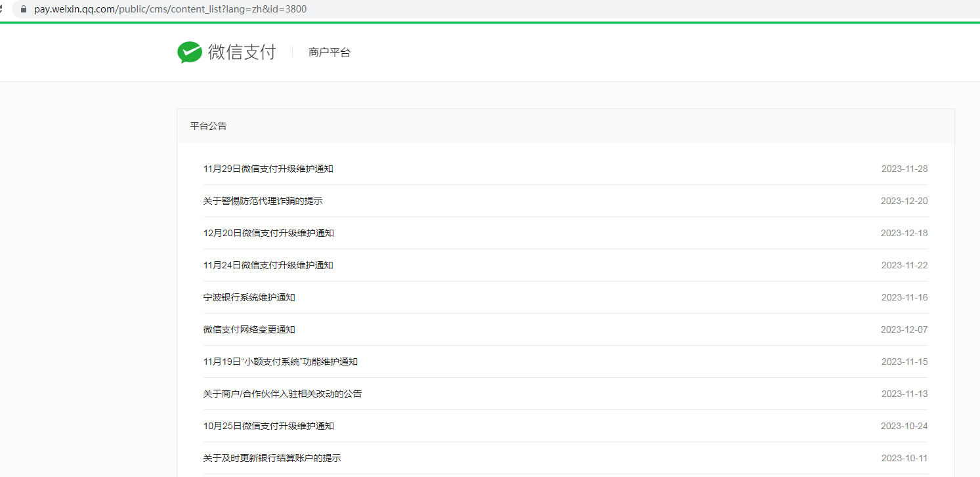Click the green WeChat Pay logo icon
Image resolution: width=980 pixels, height=477 pixels.
188,52
